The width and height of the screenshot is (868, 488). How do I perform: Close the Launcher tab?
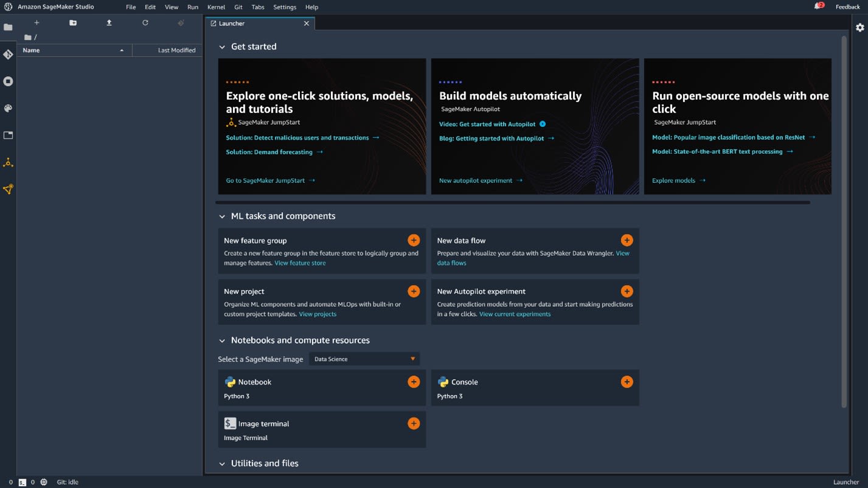click(307, 23)
